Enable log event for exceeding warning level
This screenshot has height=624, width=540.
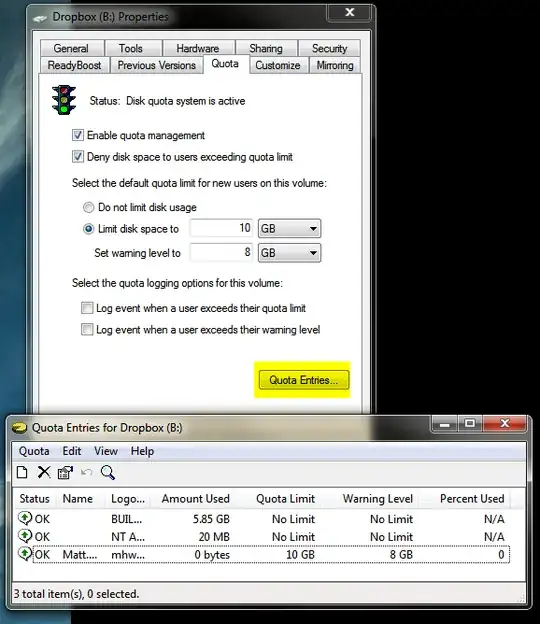[87, 329]
